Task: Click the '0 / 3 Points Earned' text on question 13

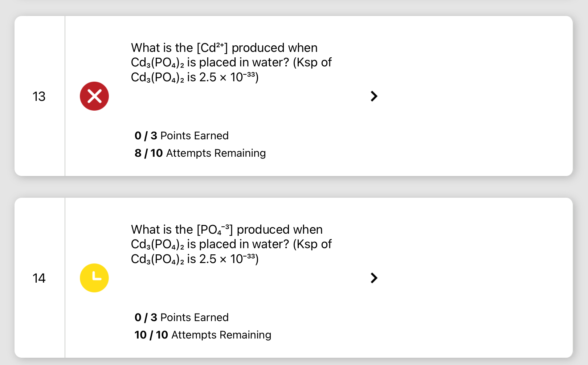Action: [x=181, y=136]
